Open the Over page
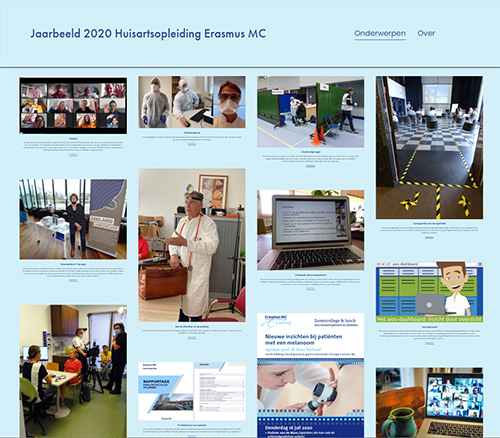The image size is (500, 438). click(x=426, y=33)
